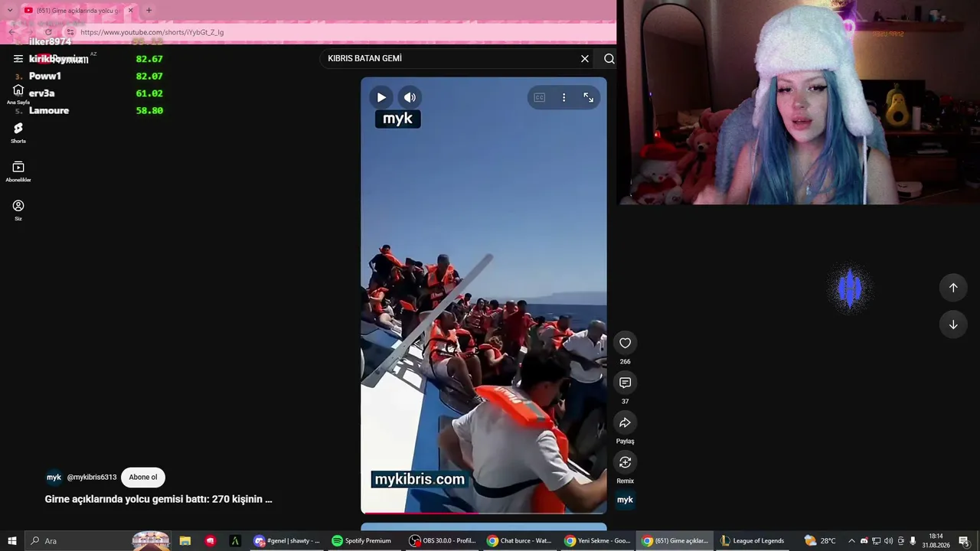The width and height of the screenshot is (980, 551).
Task: Go to Ana Sayfa home
Action: (18, 94)
